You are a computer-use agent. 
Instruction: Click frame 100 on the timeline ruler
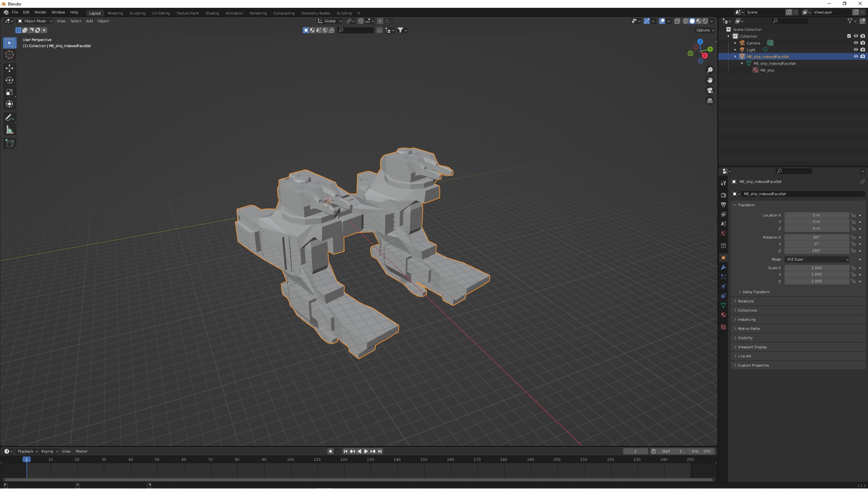(290, 459)
